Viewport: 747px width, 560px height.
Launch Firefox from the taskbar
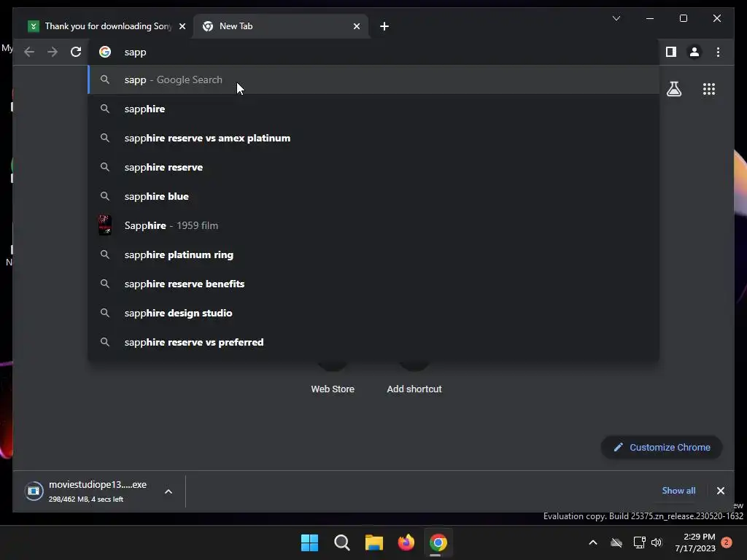pyautogui.click(x=406, y=542)
